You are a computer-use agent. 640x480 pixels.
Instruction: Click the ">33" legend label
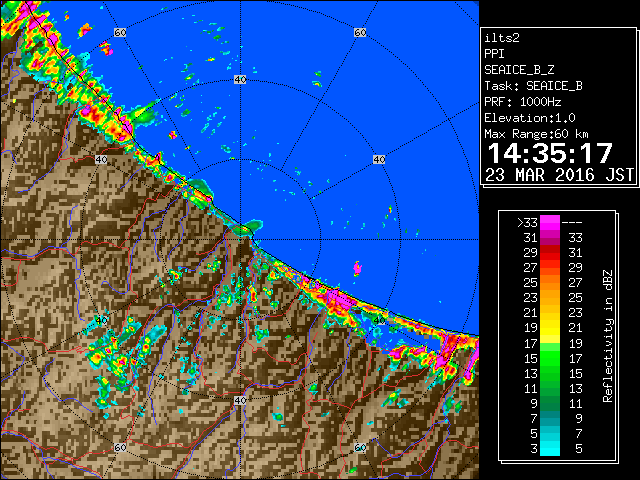[x=527, y=223]
